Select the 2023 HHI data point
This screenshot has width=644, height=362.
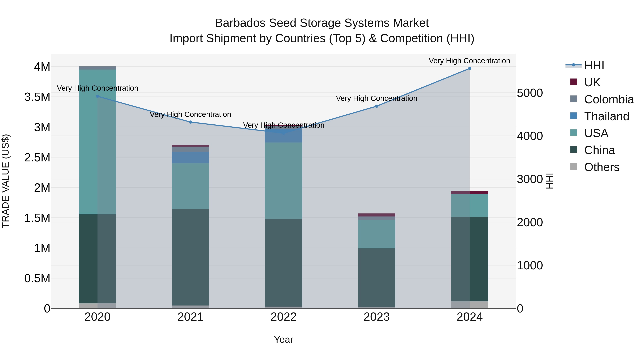pos(377,106)
